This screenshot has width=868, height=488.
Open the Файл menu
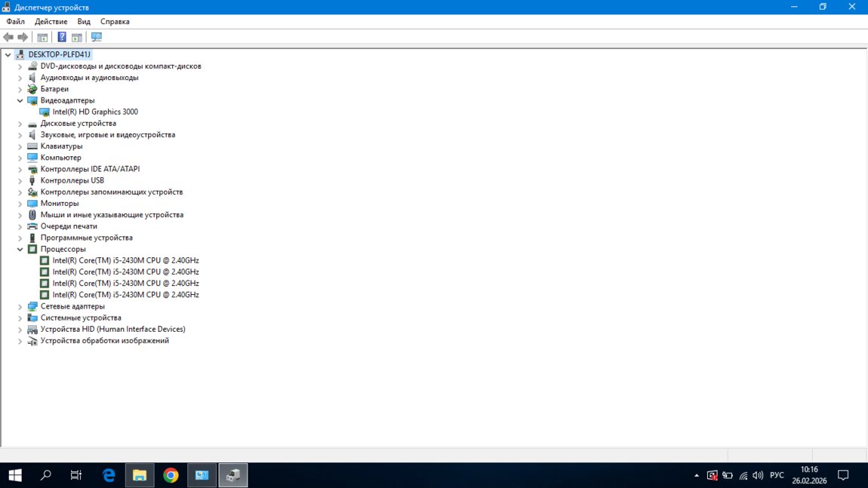point(15,22)
